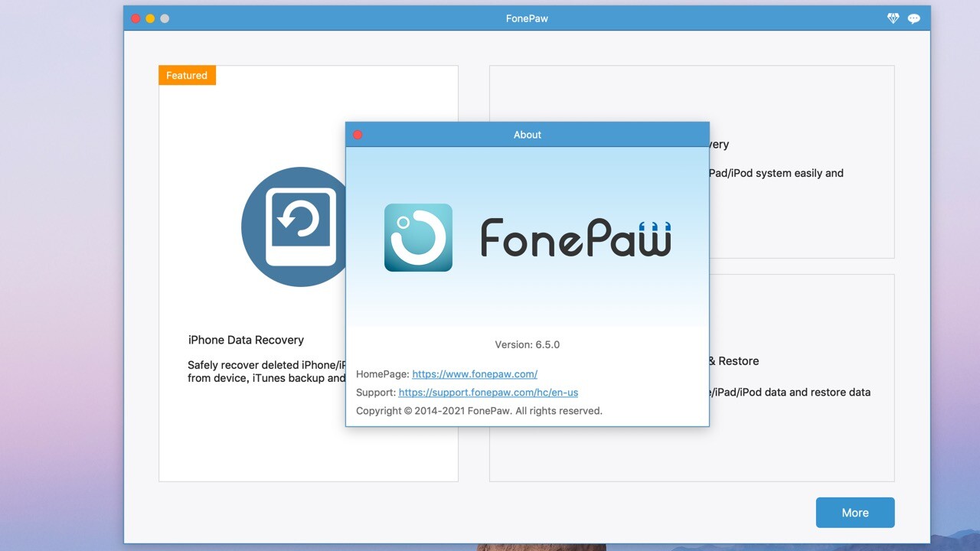This screenshot has width=980, height=551.
Task: Open the chat bubble feedback icon
Action: [x=914, y=18]
